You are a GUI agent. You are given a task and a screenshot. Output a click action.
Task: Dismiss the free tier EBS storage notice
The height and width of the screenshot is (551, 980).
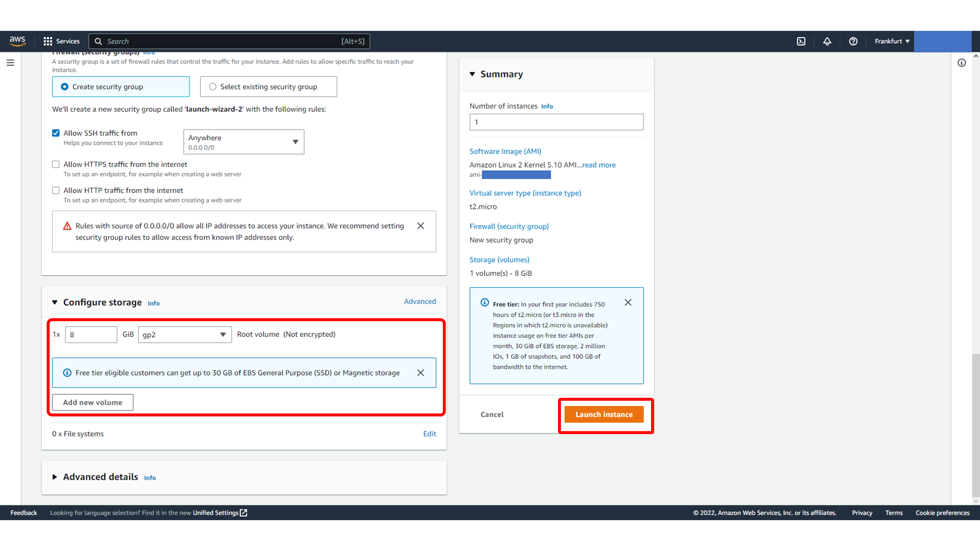point(420,373)
